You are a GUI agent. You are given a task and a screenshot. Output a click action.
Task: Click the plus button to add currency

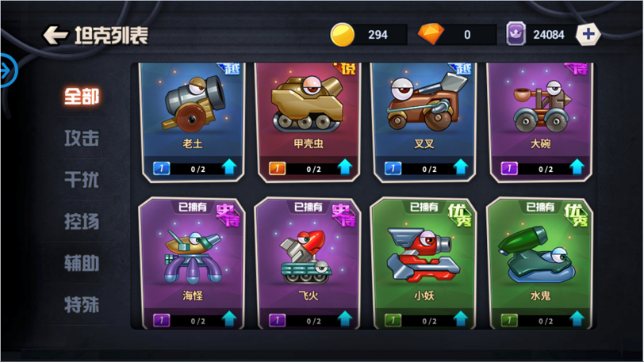coord(588,34)
